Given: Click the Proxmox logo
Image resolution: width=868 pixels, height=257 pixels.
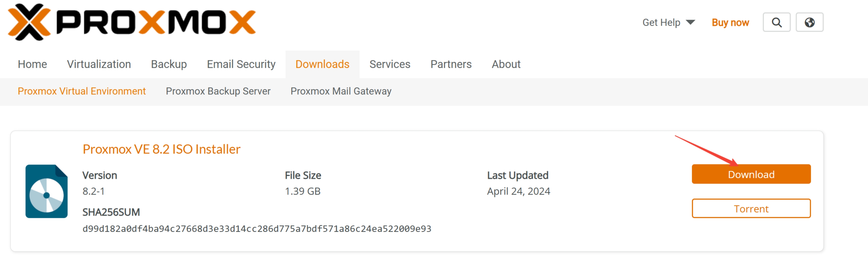Looking at the screenshot, I should (131, 22).
